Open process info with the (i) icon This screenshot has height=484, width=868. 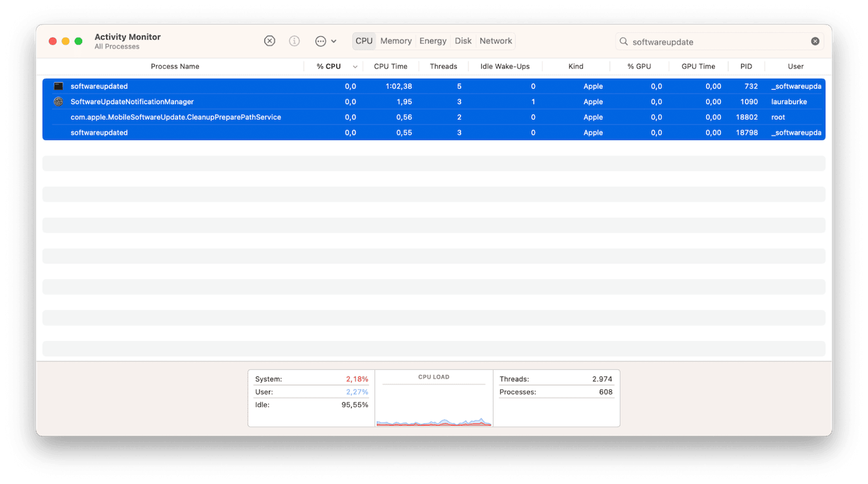point(294,40)
